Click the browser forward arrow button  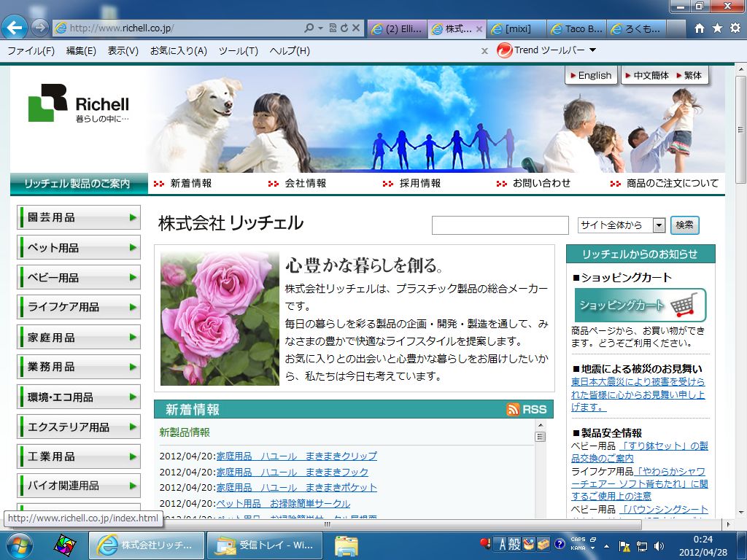pos(40,28)
